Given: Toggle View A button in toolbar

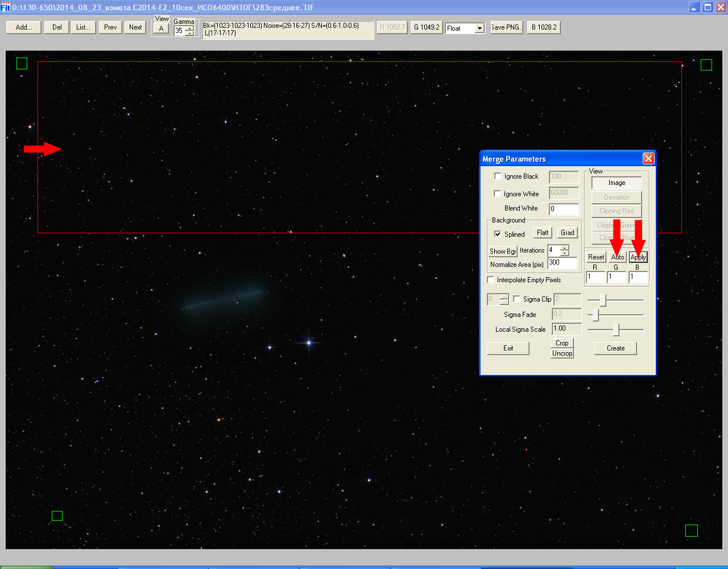Looking at the screenshot, I should pos(161,29).
